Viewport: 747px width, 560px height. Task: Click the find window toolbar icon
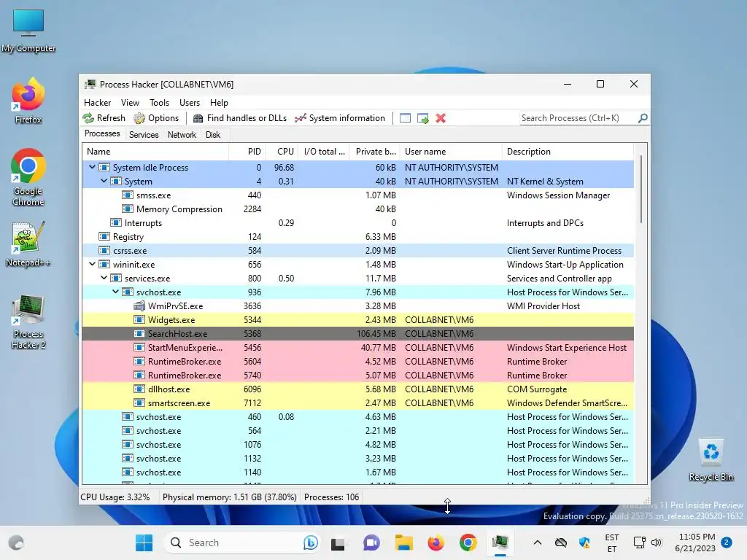(405, 118)
